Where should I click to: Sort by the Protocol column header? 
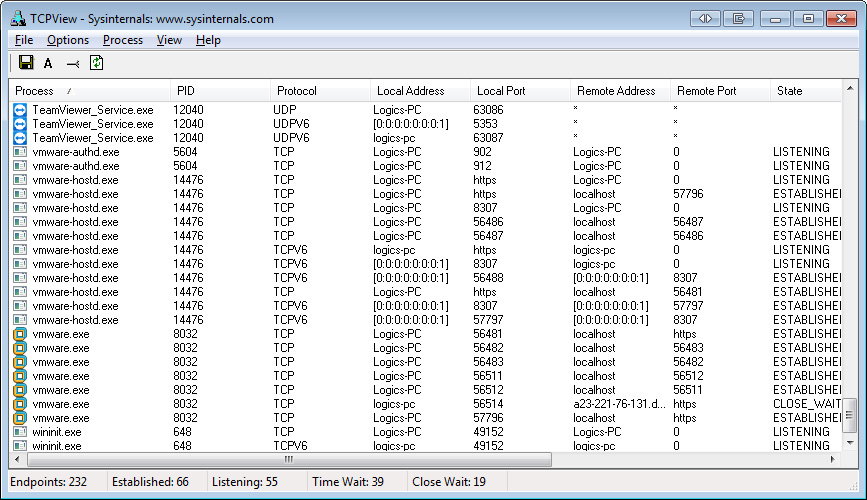click(x=320, y=91)
